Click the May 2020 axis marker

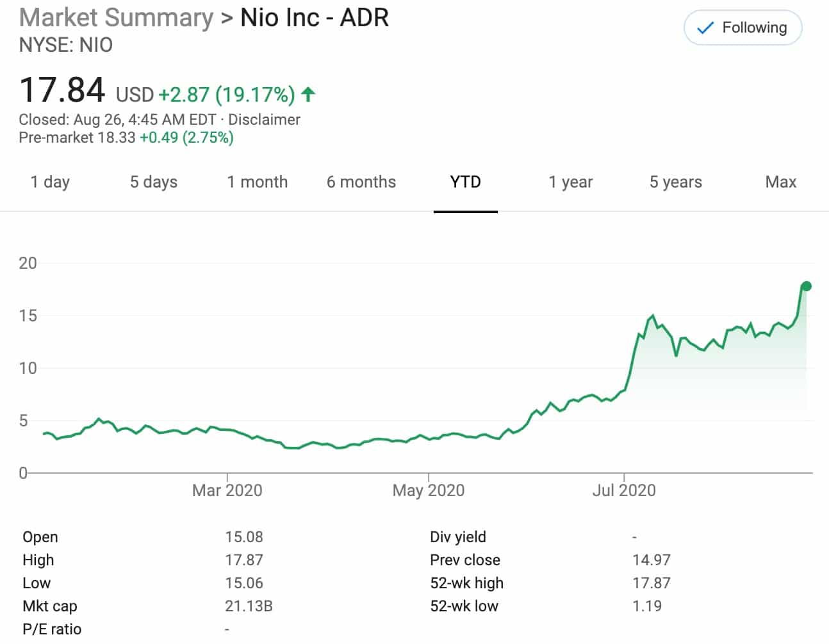(429, 490)
